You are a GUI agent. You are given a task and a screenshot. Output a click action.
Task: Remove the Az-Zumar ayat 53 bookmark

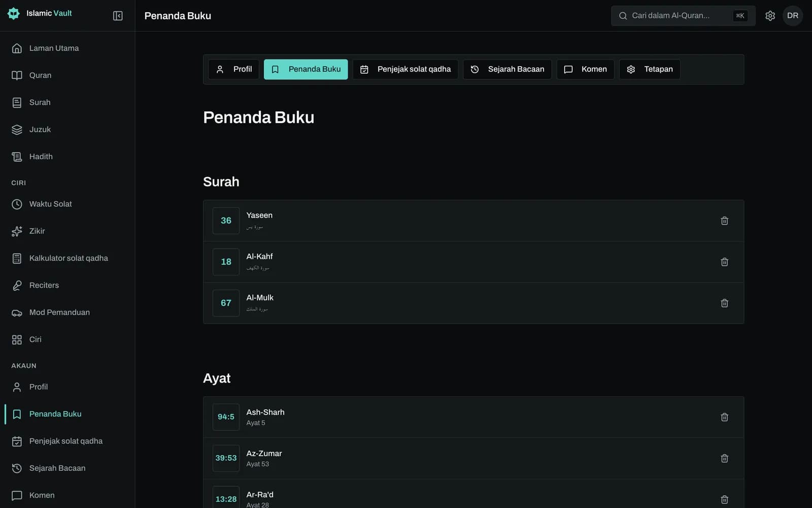tap(724, 458)
